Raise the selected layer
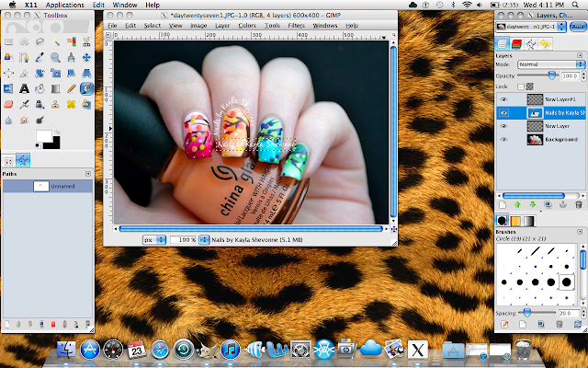Screen dimensions: 588x368 point(517,204)
